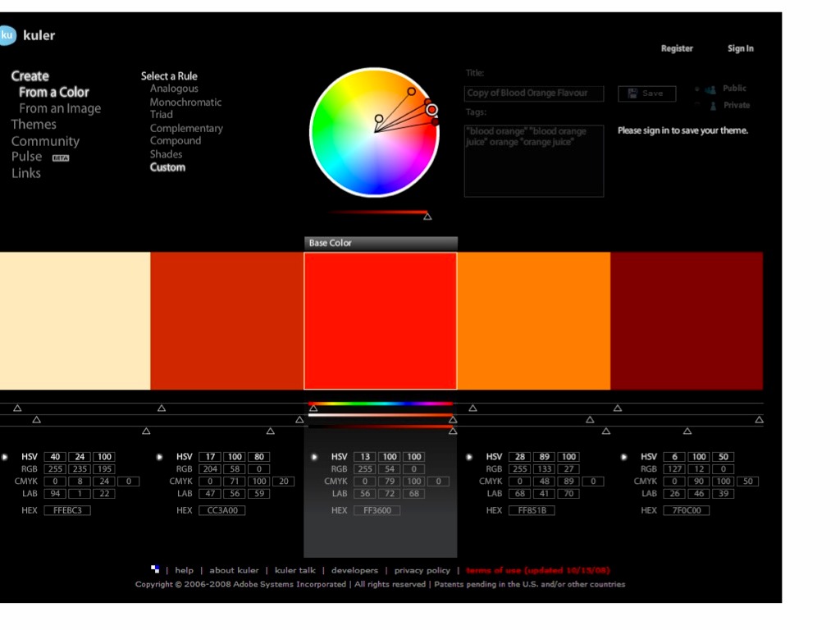The image size is (840, 630).
Task: Choose the Analogous color rule
Action: click(x=174, y=89)
